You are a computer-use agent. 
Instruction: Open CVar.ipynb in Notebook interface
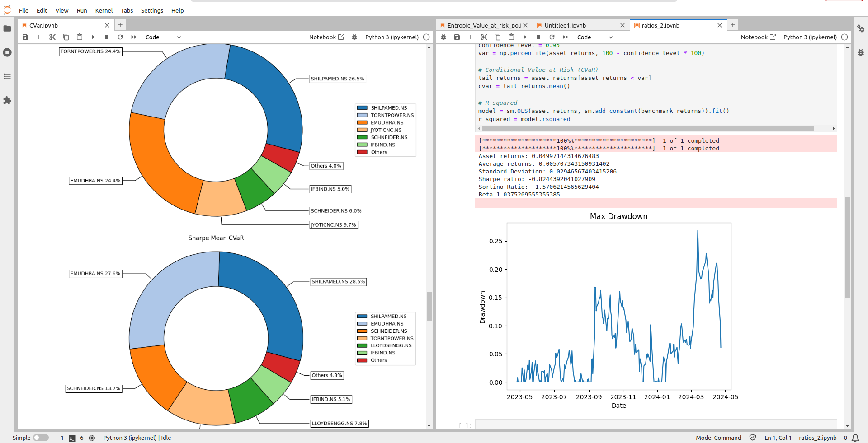pyautogui.click(x=326, y=37)
